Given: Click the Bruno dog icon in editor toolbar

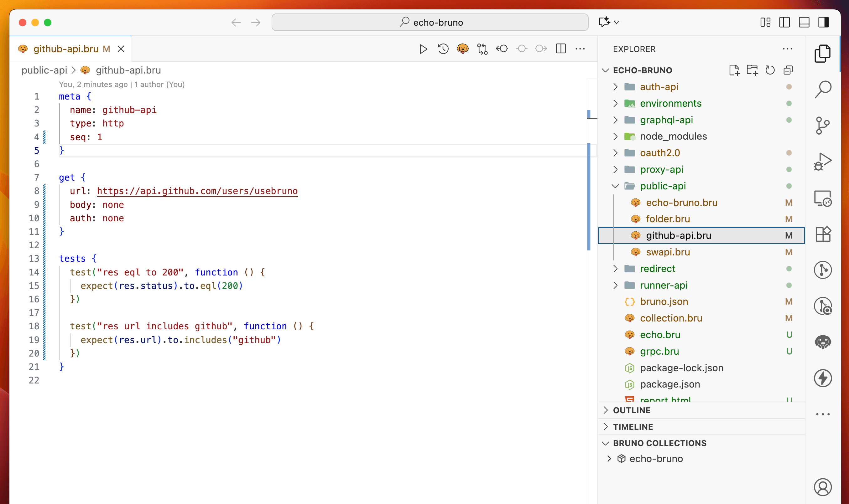Looking at the screenshot, I should click(463, 49).
